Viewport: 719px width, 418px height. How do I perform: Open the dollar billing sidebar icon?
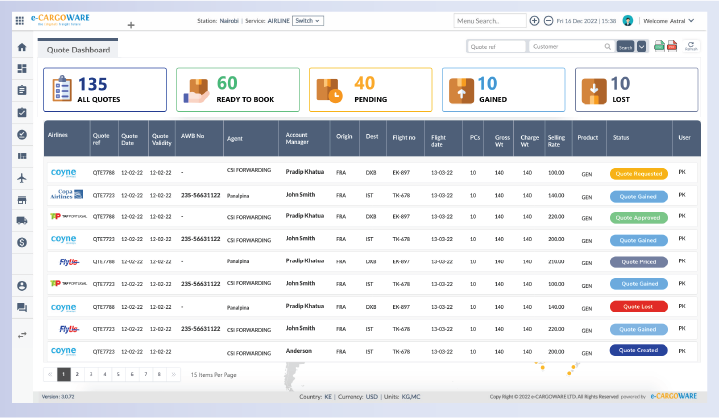tap(22, 242)
